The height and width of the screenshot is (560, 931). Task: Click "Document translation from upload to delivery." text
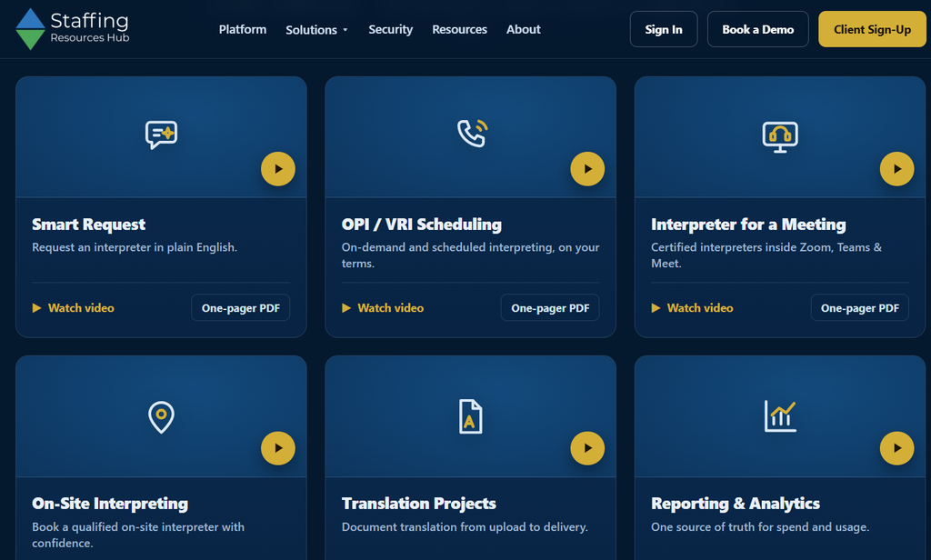pos(465,526)
